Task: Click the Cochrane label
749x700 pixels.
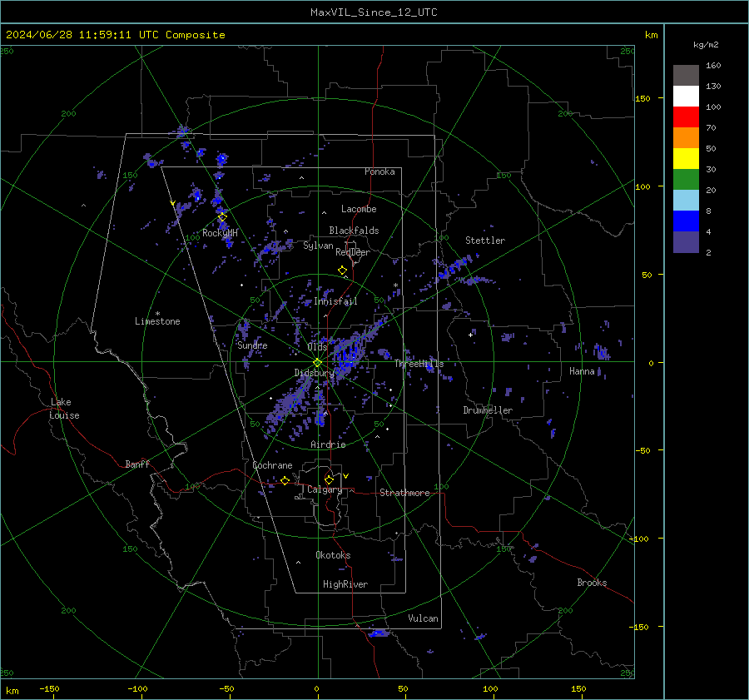Action: pos(272,465)
